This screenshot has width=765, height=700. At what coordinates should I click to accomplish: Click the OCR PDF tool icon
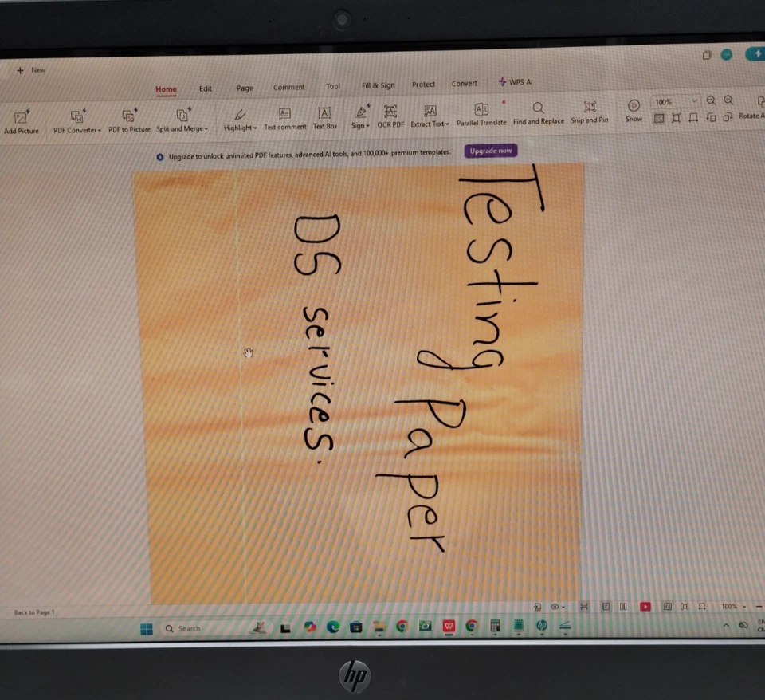(390, 112)
